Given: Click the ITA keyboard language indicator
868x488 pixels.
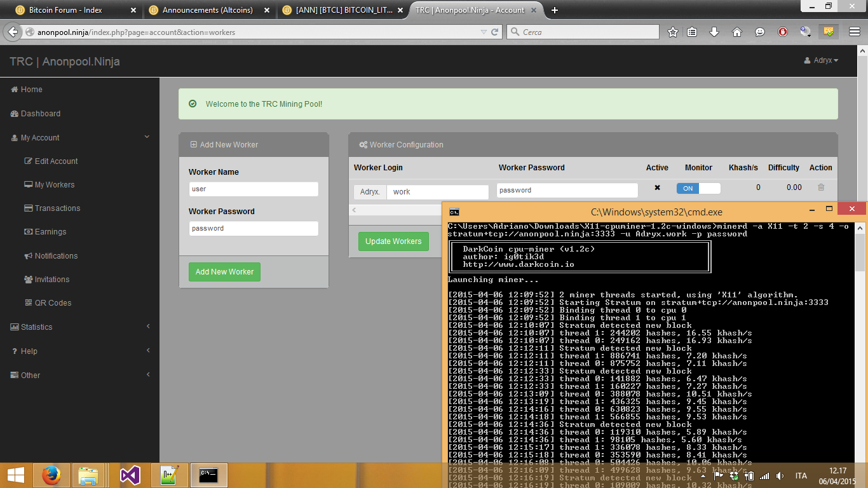Looking at the screenshot, I should point(801,475).
